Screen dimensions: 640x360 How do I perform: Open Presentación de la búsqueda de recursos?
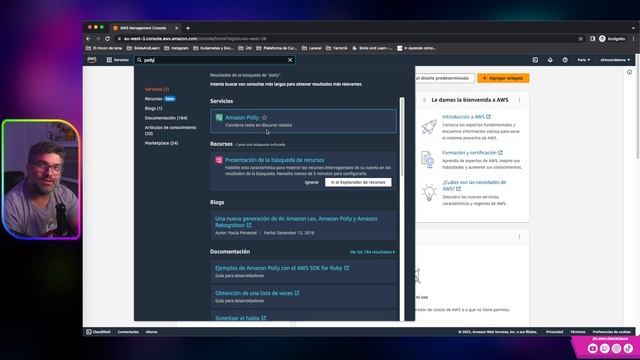[x=274, y=160]
